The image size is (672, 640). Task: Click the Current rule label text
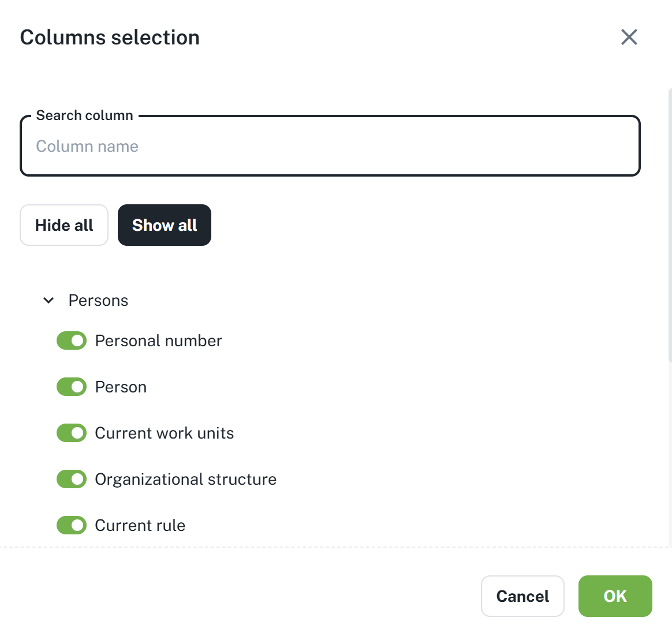[140, 525]
